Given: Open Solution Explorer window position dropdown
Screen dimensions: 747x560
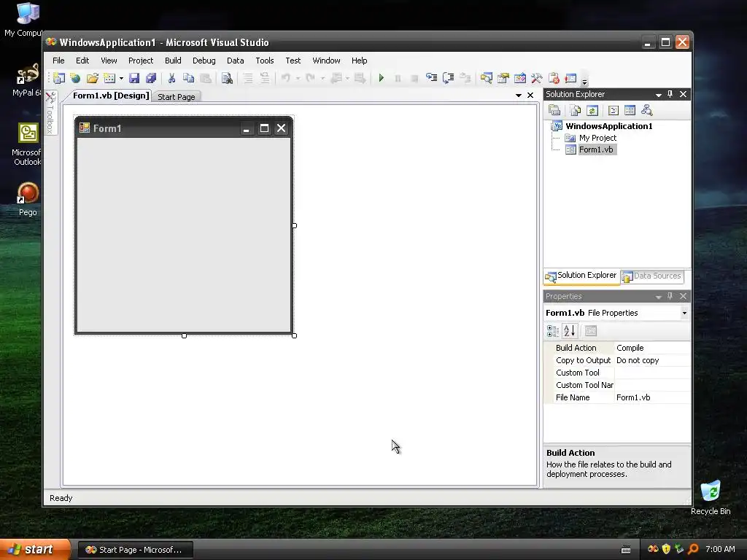Looking at the screenshot, I should 659,95.
